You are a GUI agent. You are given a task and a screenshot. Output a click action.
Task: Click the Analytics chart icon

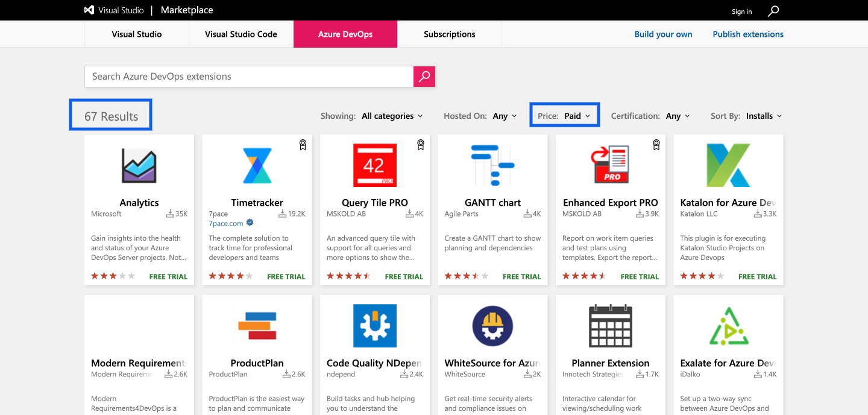point(139,165)
